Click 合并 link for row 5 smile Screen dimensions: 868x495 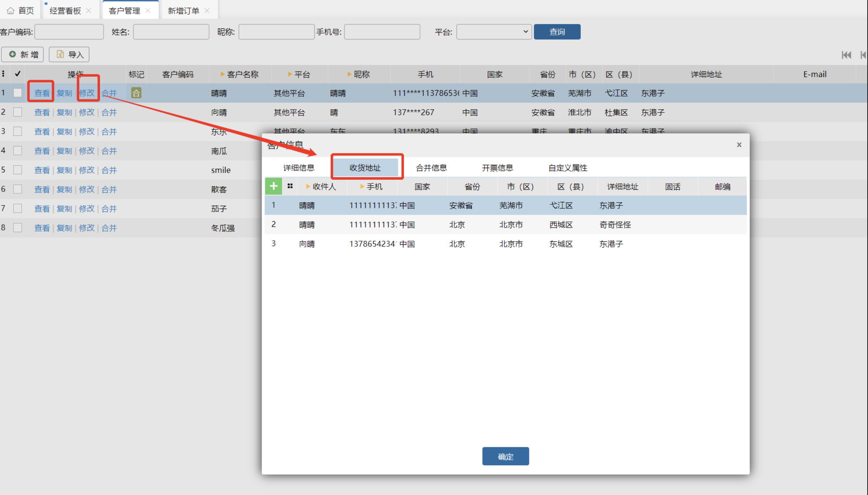click(x=109, y=170)
